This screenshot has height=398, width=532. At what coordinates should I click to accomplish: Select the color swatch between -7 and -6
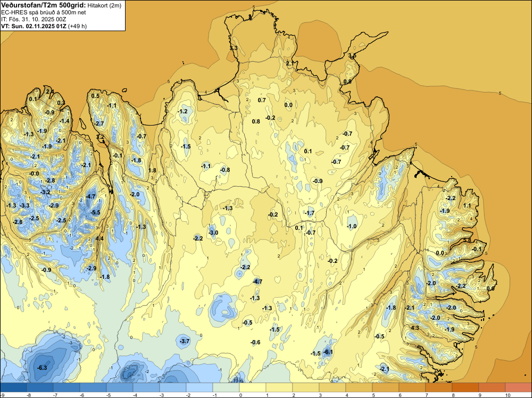66,387
